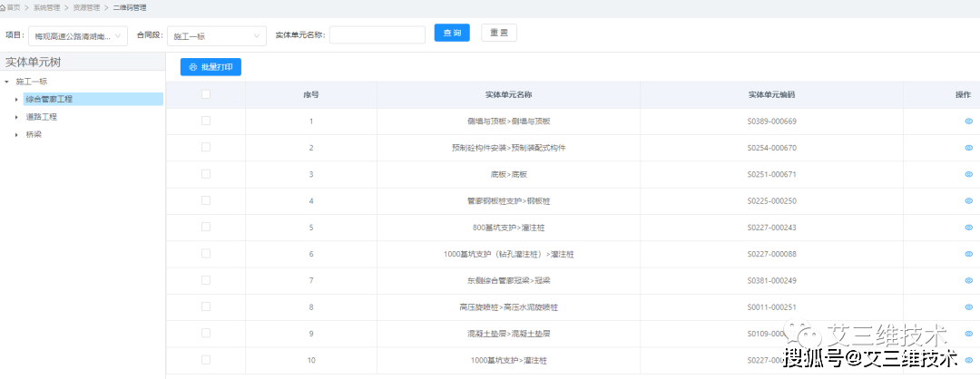The width and height of the screenshot is (980, 379).
Task: Click code cell S0381-000249
Action: click(772, 280)
